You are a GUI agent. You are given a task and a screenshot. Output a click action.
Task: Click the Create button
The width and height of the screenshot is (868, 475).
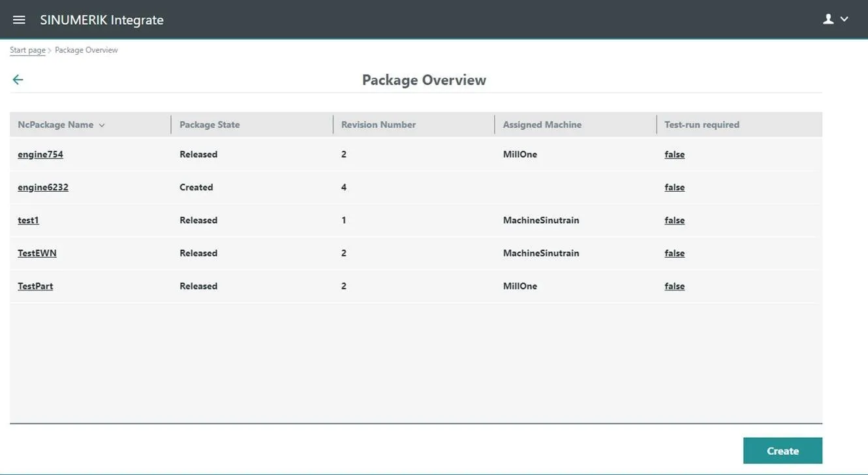click(x=782, y=450)
